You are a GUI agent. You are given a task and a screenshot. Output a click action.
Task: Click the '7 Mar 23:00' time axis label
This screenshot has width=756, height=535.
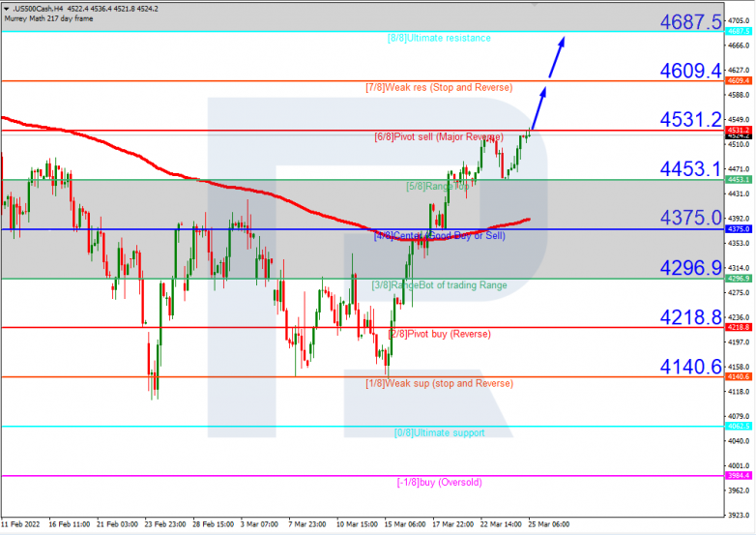click(307, 524)
